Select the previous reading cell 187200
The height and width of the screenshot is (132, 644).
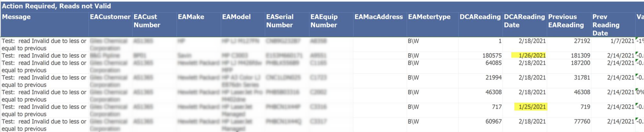[x=569, y=63]
